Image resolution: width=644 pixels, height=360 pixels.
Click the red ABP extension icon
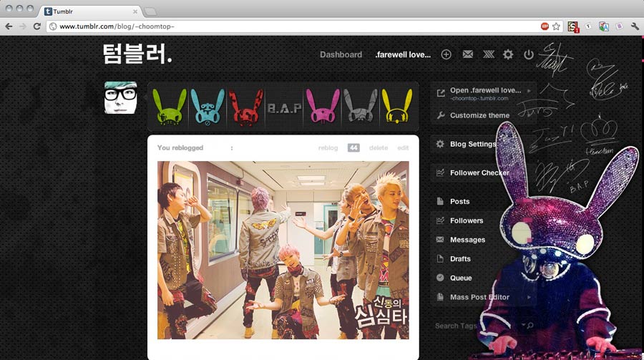tap(545, 26)
